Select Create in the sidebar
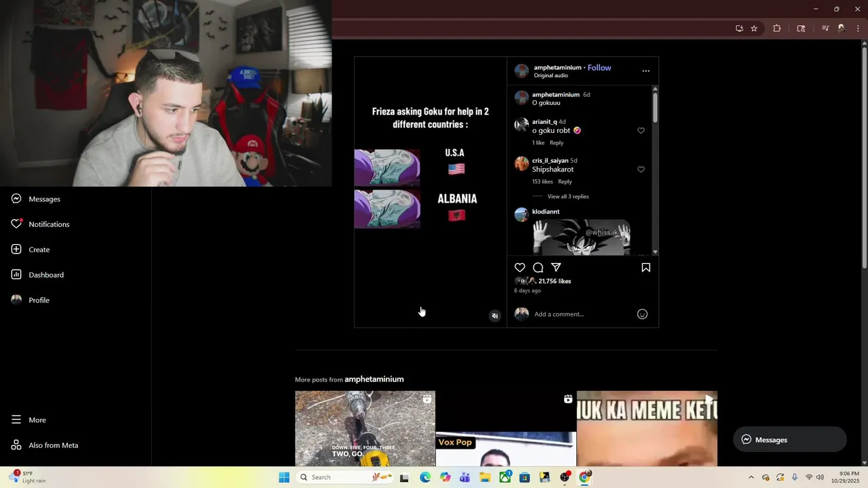Image resolution: width=868 pixels, height=488 pixels. coord(39,249)
